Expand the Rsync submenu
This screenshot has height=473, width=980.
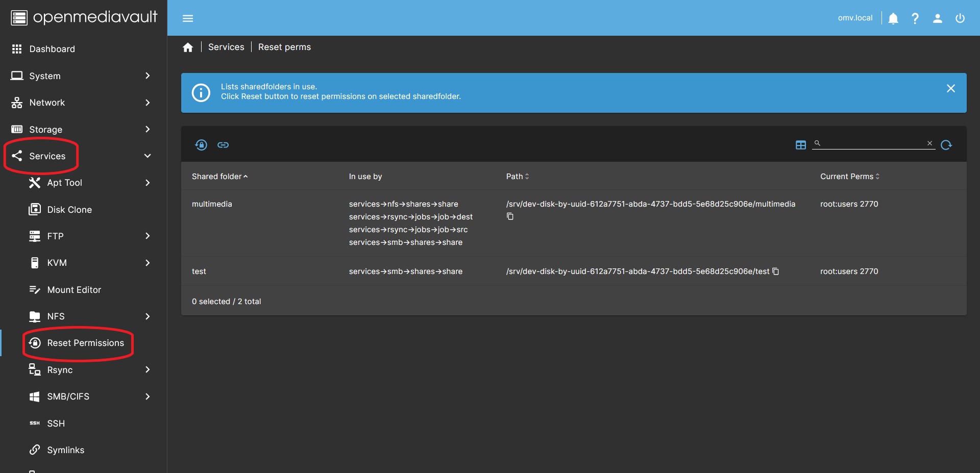[148, 369]
